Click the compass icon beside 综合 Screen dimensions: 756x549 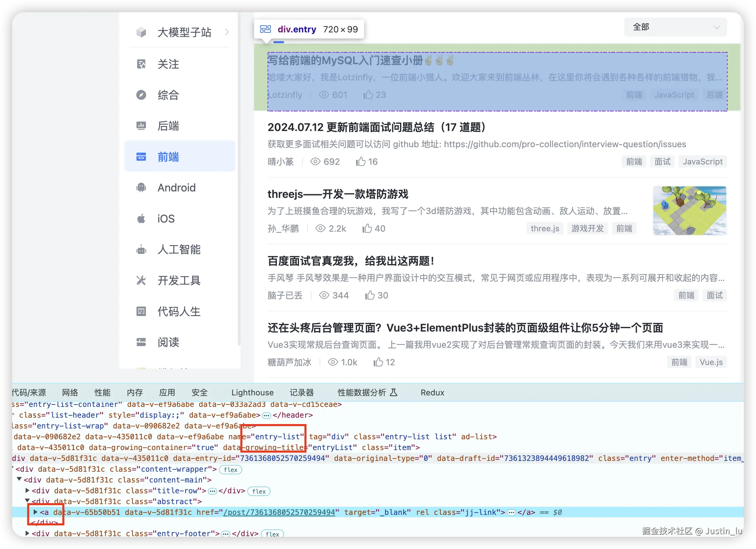tap(141, 95)
